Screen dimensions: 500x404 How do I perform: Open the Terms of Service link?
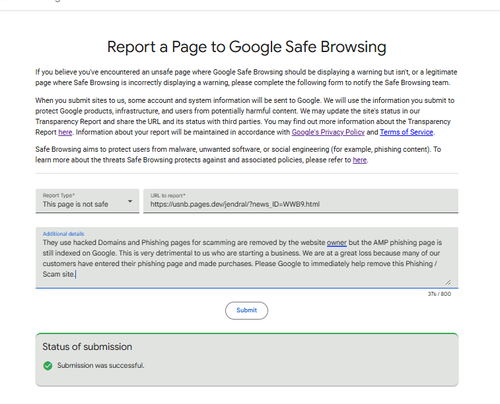[406, 132]
